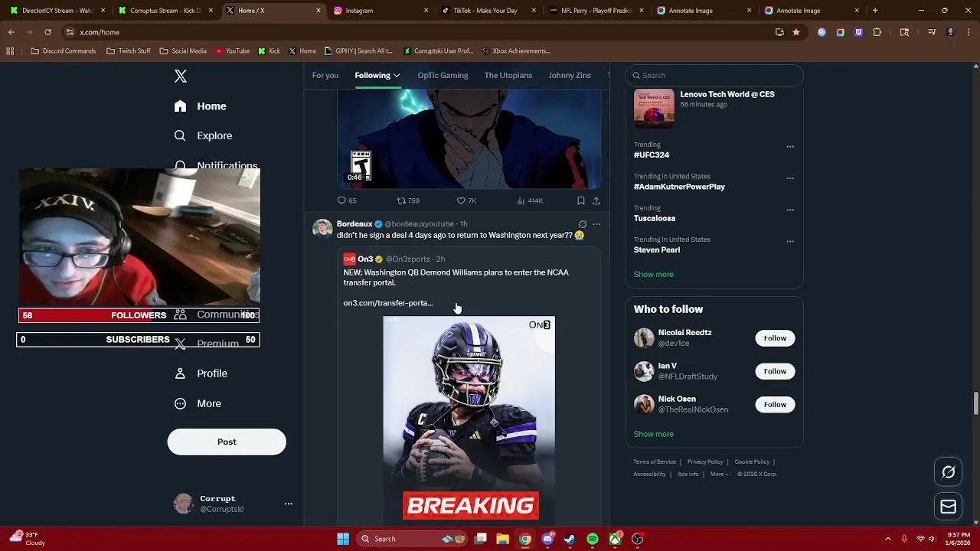The width and height of the screenshot is (980, 551).
Task: Open Terms of Service link
Action: [x=655, y=461]
